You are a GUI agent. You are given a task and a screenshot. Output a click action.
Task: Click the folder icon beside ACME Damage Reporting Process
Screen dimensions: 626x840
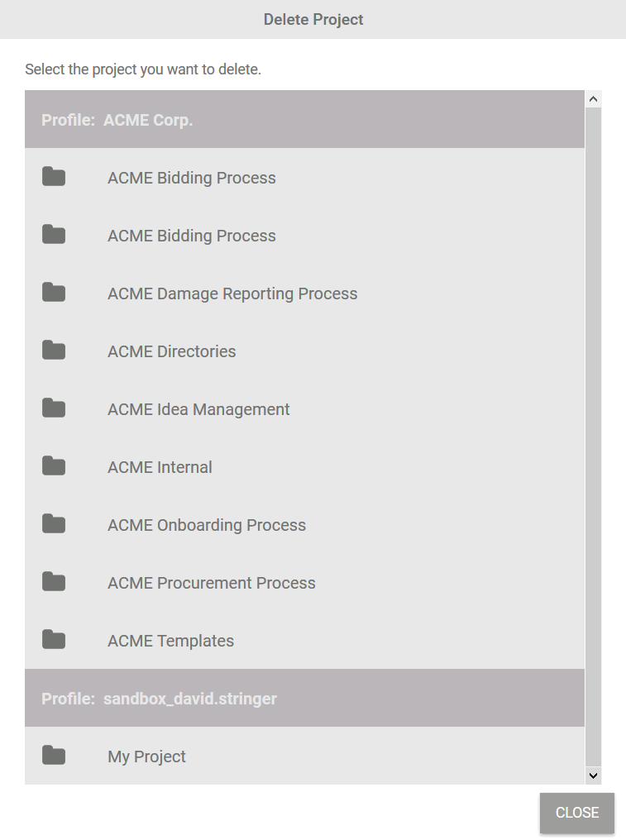pyautogui.click(x=54, y=293)
